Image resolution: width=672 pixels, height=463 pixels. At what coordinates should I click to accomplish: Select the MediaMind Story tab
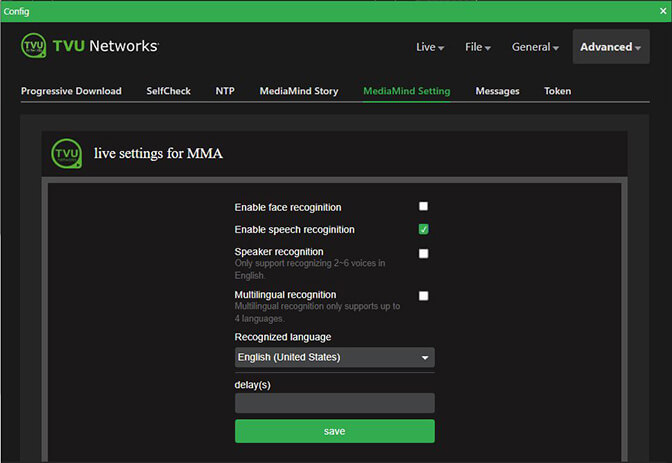(x=299, y=91)
